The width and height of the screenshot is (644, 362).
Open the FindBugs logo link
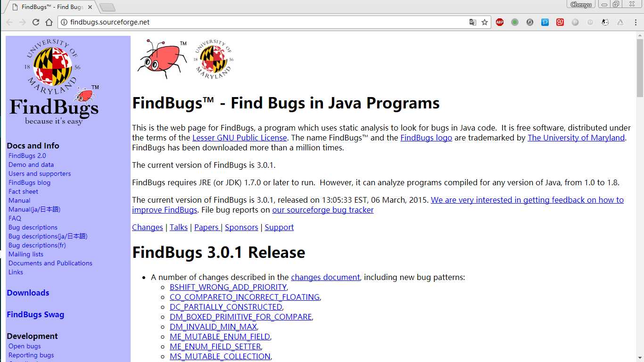[426, 138]
